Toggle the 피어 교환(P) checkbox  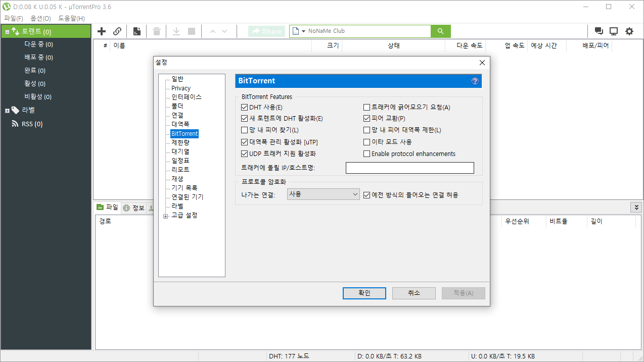tap(367, 119)
